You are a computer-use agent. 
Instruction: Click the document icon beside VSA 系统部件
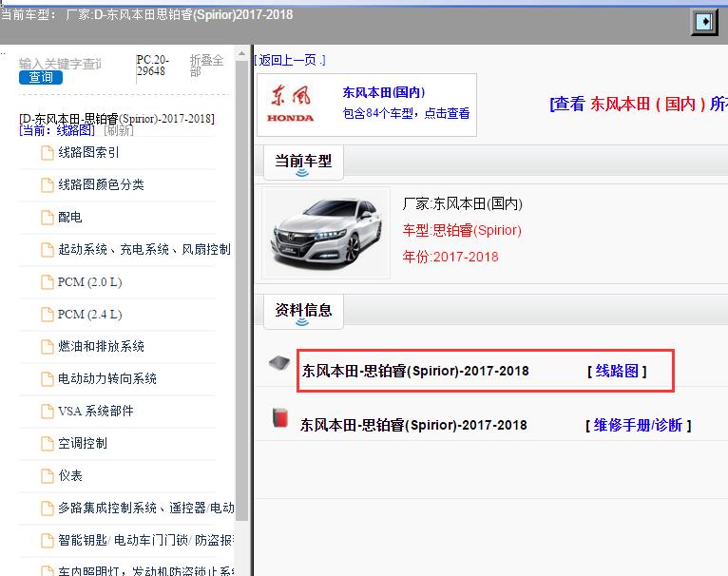(x=47, y=412)
